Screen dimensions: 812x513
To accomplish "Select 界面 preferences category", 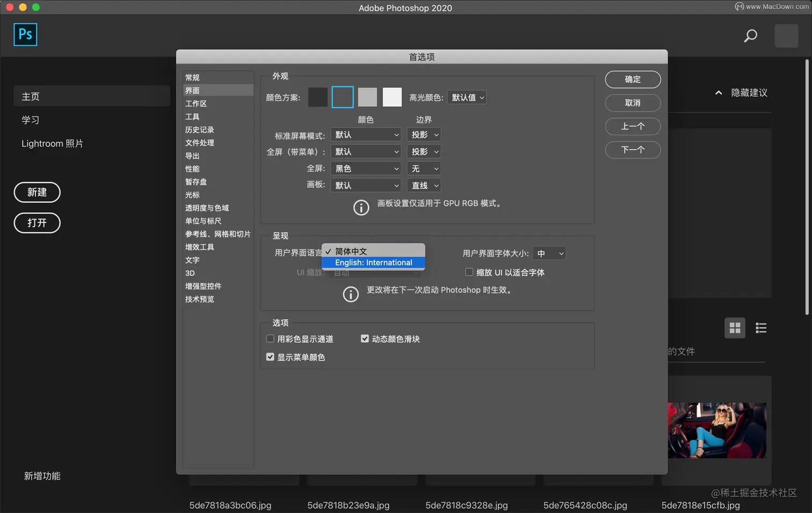I will tap(218, 91).
